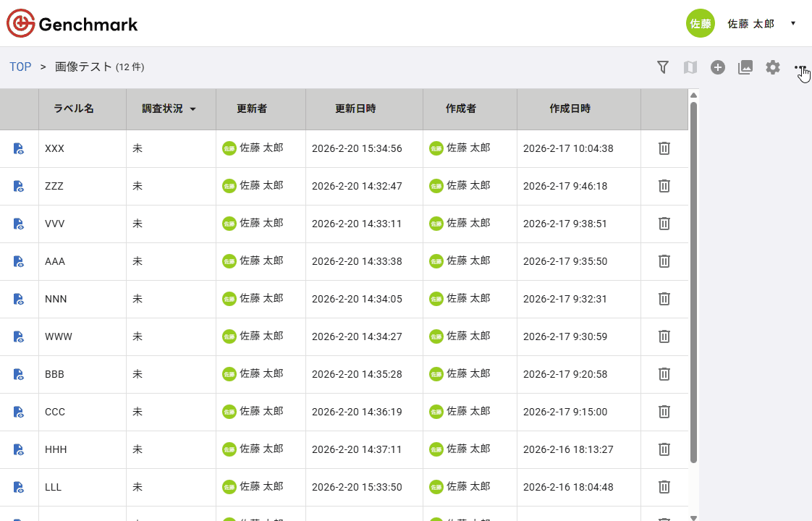Click the map view icon
This screenshot has width=812, height=521.
coord(690,67)
